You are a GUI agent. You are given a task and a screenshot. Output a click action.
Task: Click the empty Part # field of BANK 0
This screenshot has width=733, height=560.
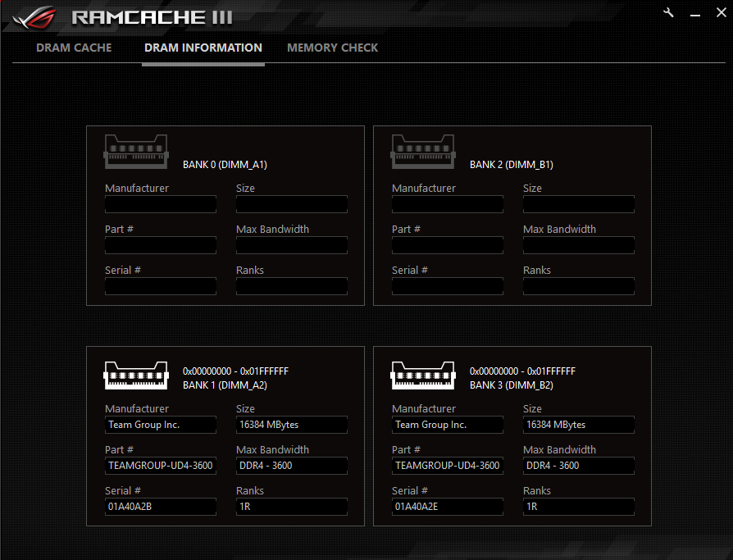(161, 245)
